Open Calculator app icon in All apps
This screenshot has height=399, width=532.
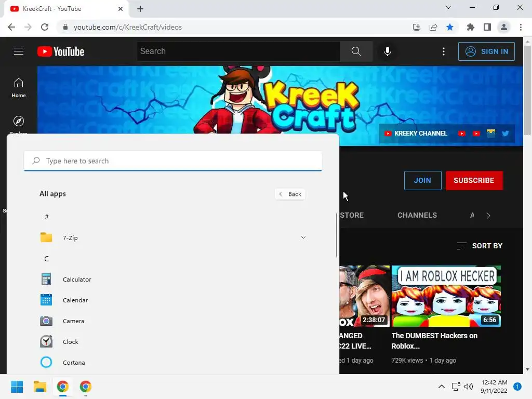(46, 279)
